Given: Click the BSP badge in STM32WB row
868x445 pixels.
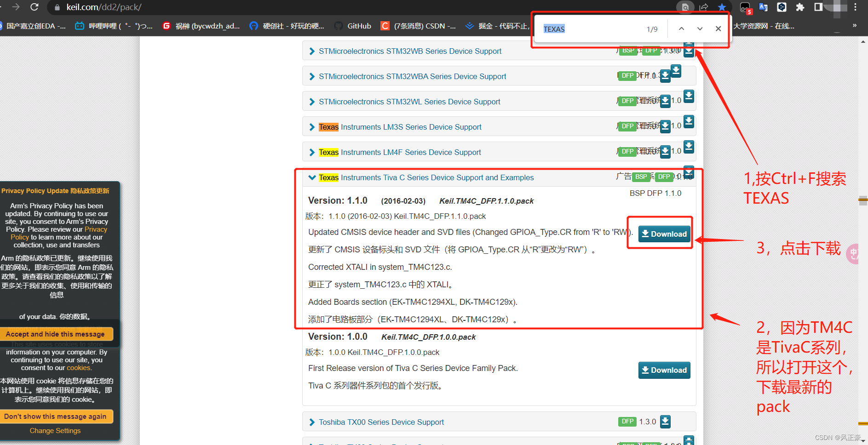Looking at the screenshot, I should [628, 50].
